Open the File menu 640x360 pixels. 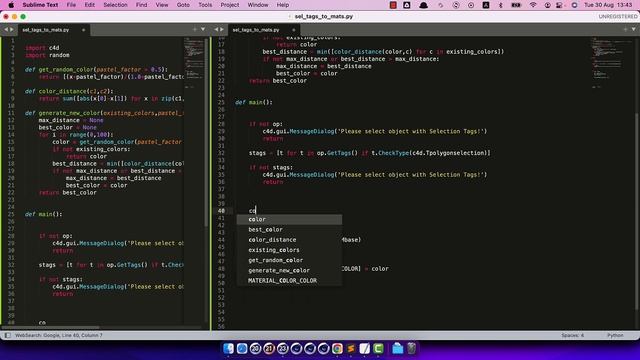[71, 5]
